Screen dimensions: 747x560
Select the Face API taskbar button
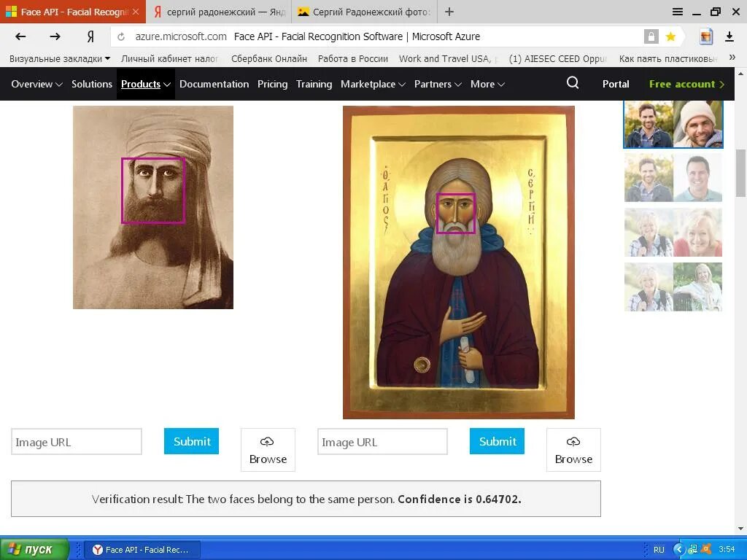point(142,550)
